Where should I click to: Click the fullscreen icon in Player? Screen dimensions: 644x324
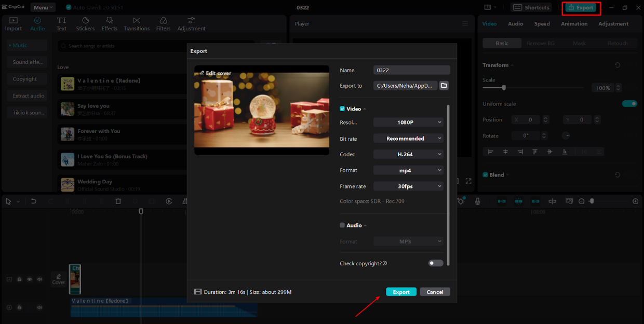pyautogui.click(x=468, y=181)
